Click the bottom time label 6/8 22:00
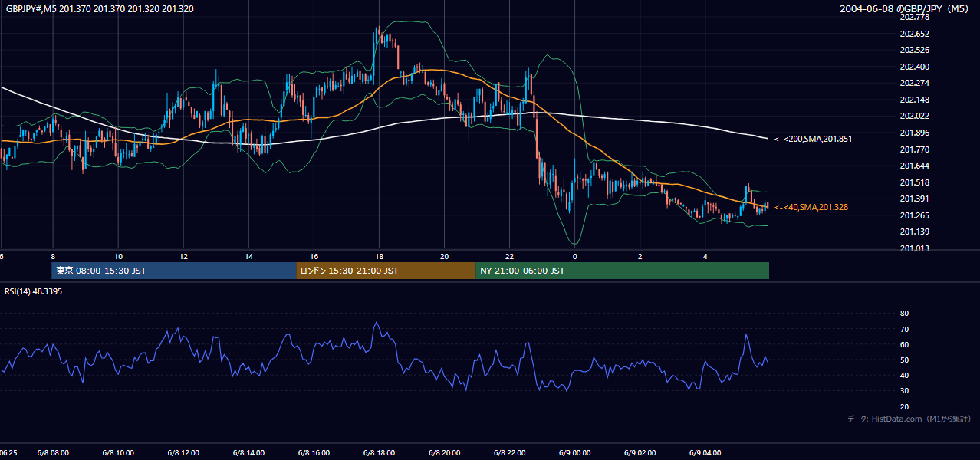 click(509, 452)
